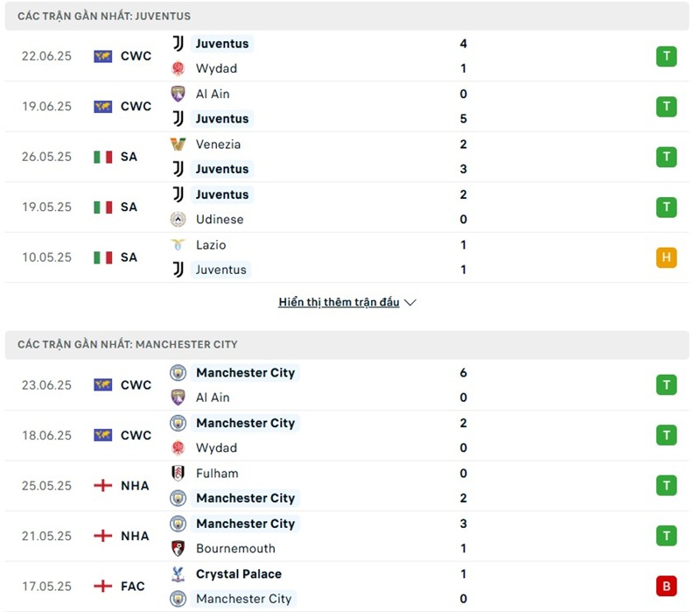Click the orange H draw badge
Viewport: 700px width, 612px height.
[667, 257]
